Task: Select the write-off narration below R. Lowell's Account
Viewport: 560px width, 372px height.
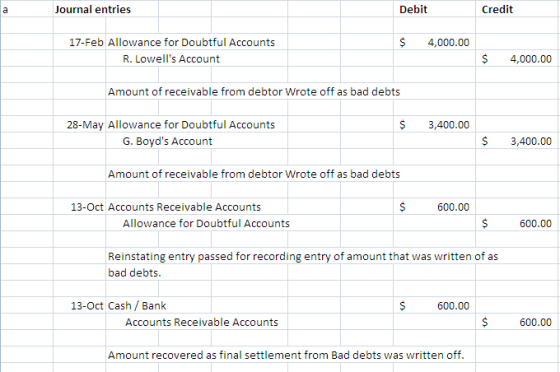Action: (x=254, y=92)
